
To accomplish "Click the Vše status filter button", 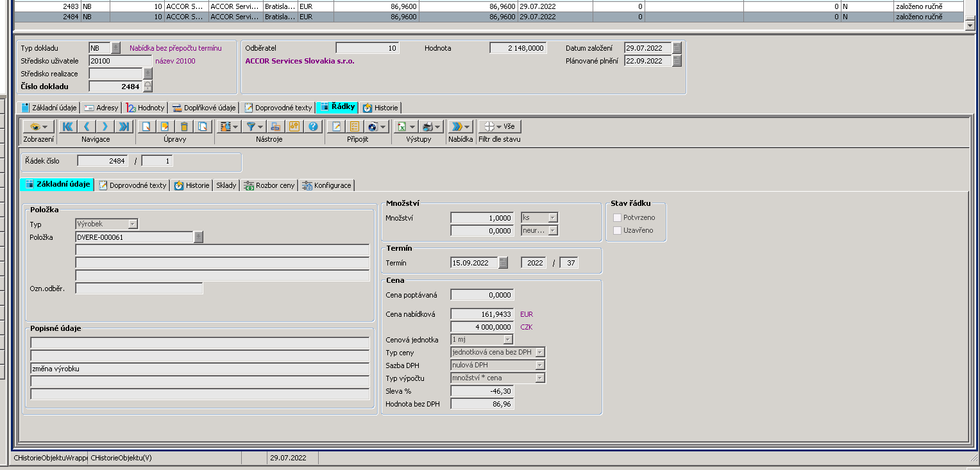I will click(500, 126).
